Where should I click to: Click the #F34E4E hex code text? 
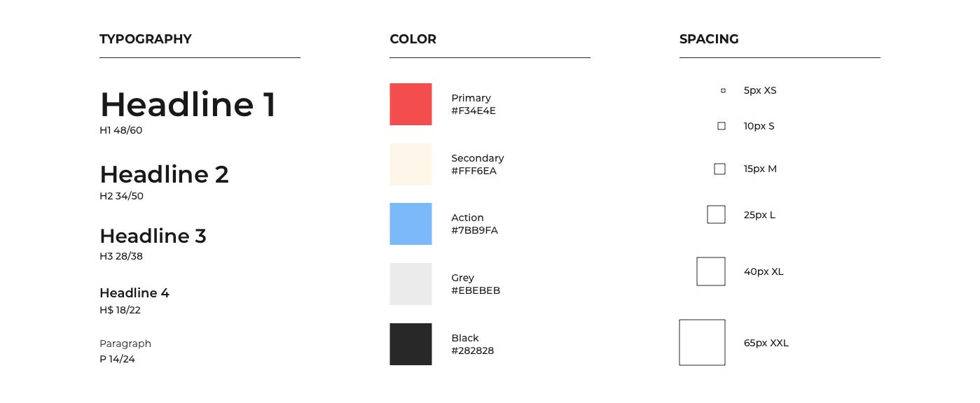(x=474, y=111)
